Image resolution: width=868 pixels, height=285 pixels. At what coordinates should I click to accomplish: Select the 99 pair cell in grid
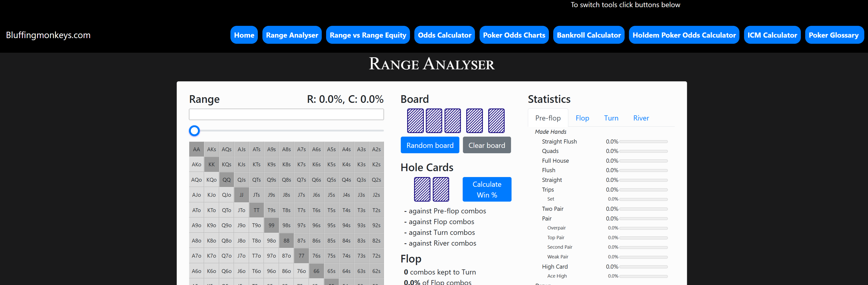point(271,225)
